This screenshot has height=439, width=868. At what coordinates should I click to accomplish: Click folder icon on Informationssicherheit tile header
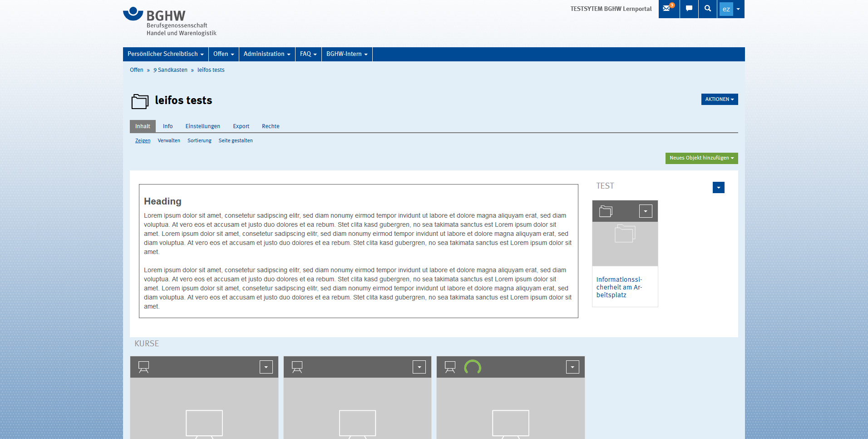[x=606, y=211]
